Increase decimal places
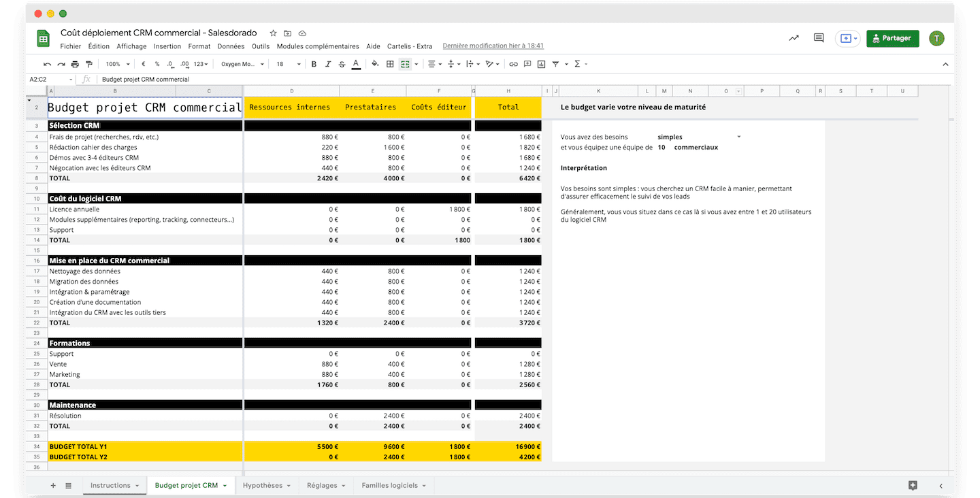Screen dimensions: 980x498 pyautogui.click(x=184, y=64)
